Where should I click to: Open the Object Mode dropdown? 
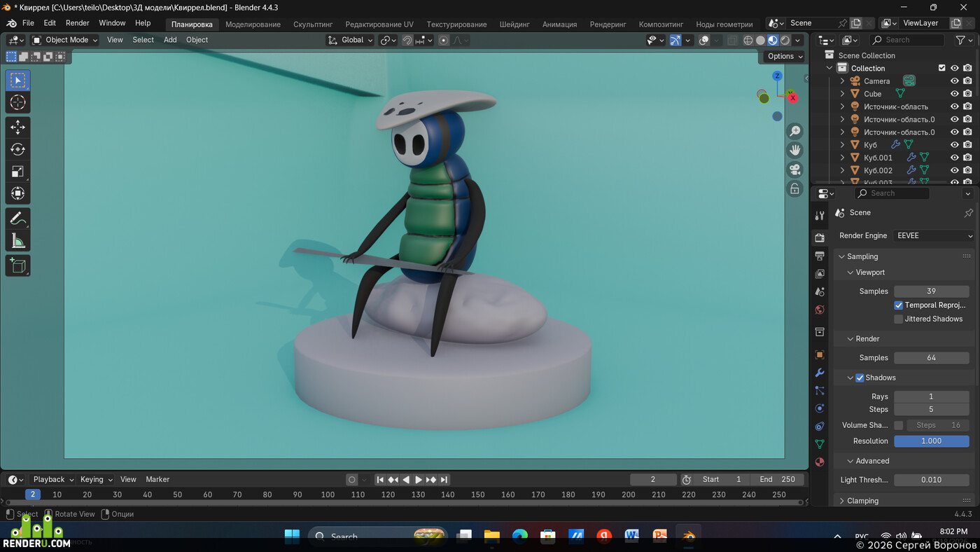65,40
